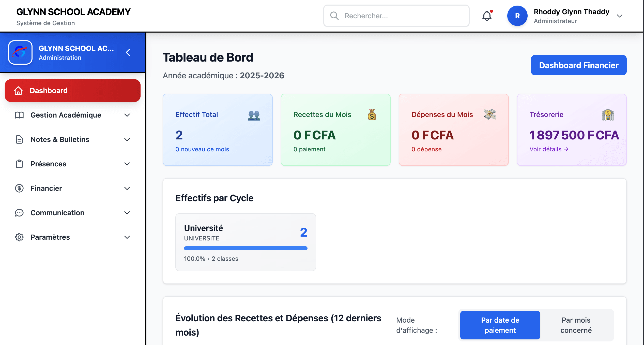Open the Dashboard Financier button
The width and height of the screenshot is (644, 345).
tap(578, 65)
